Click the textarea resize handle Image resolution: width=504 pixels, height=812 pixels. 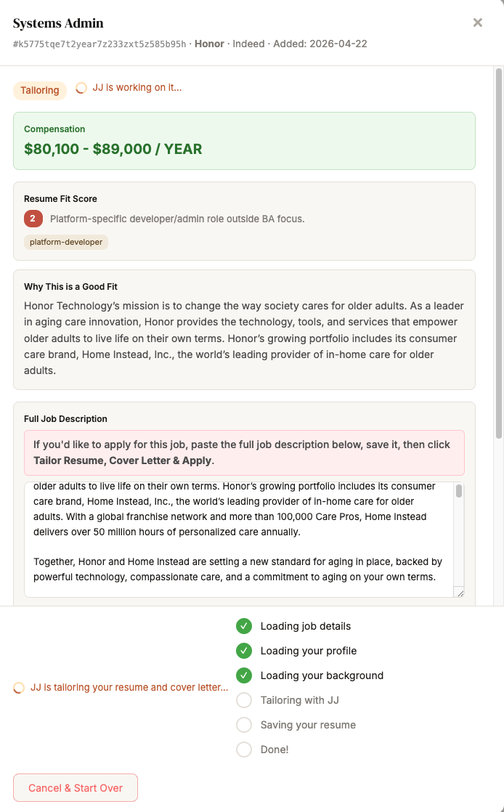tap(461, 593)
